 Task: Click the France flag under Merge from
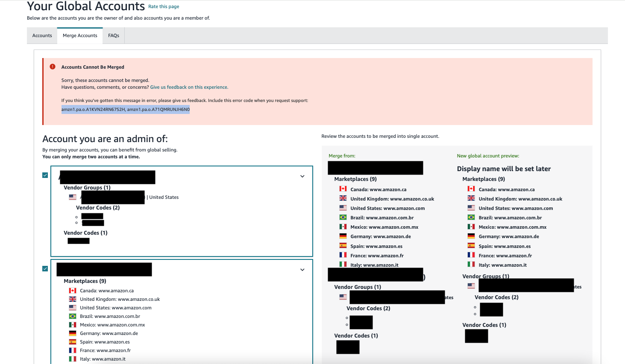point(343,255)
